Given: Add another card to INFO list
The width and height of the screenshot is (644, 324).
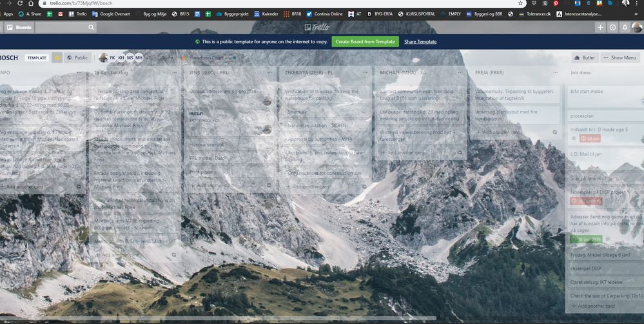Looking at the screenshot, I should click(x=23, y=187).
